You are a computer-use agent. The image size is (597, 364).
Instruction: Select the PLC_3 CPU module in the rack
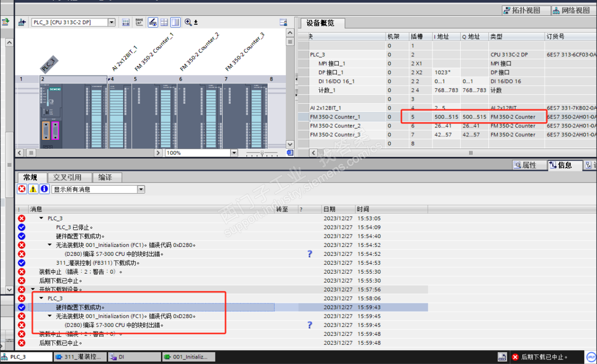pyautogui.click(x=74, y=116)
